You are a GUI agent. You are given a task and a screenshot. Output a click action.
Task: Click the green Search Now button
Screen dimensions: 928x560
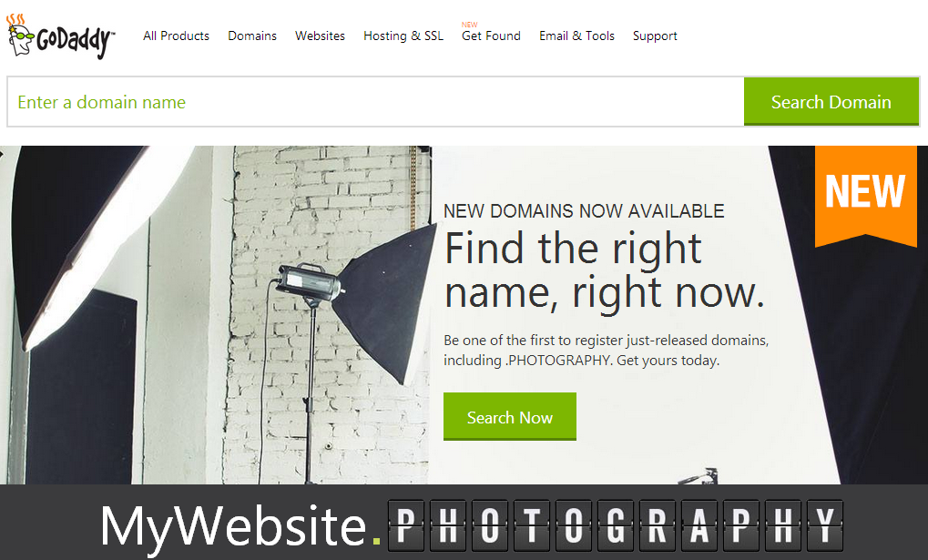point(510,417)
